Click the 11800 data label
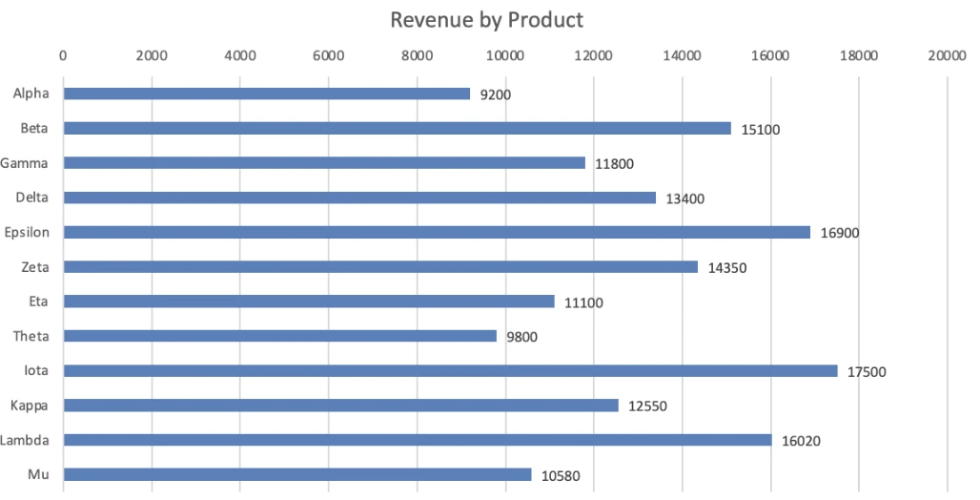This screenshot has height=500, width=980. pyautogui.click(x=614, y=164)
